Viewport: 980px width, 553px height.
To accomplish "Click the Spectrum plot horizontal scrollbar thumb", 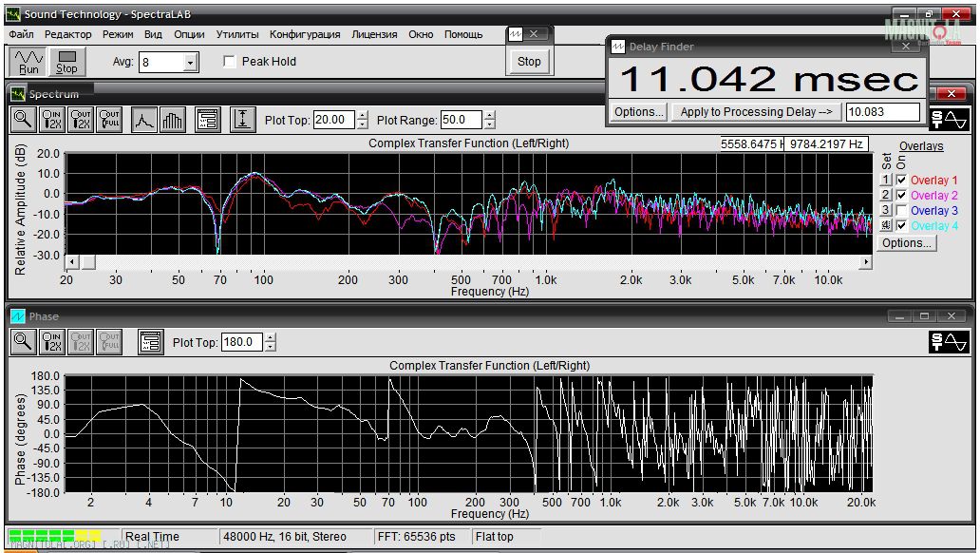I will click(88, 261).
